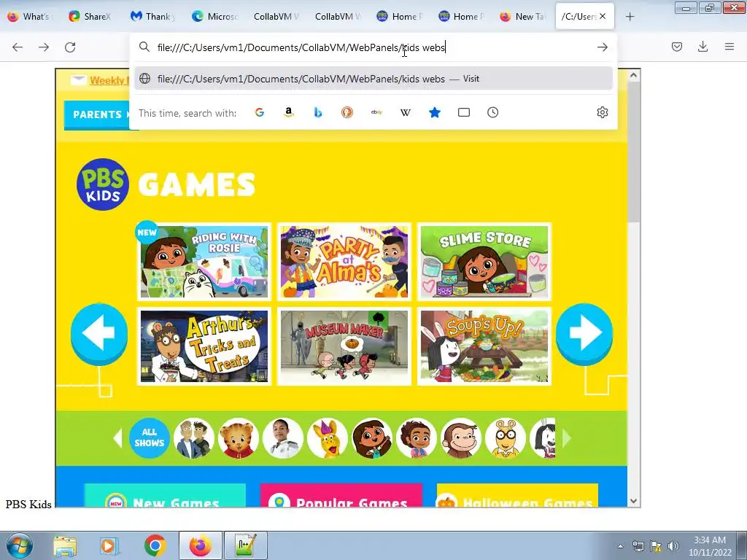Select the Daniel Tiger show icon
The height and width of the screenshot is (560, 747).
239,438
